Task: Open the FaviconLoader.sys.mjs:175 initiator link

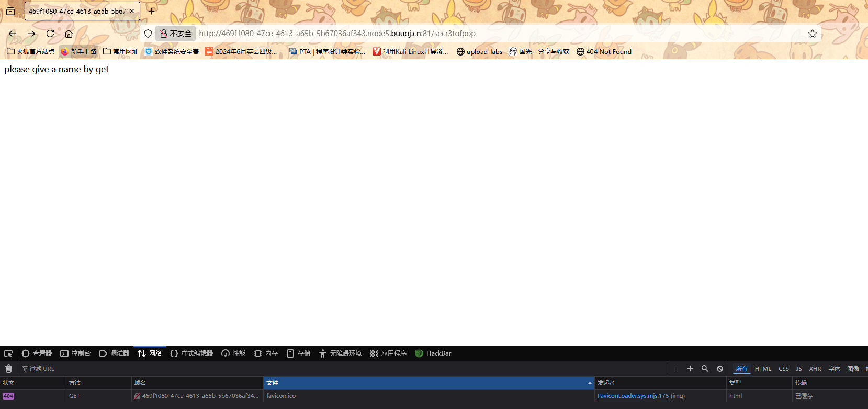Action: pos(633,396)
